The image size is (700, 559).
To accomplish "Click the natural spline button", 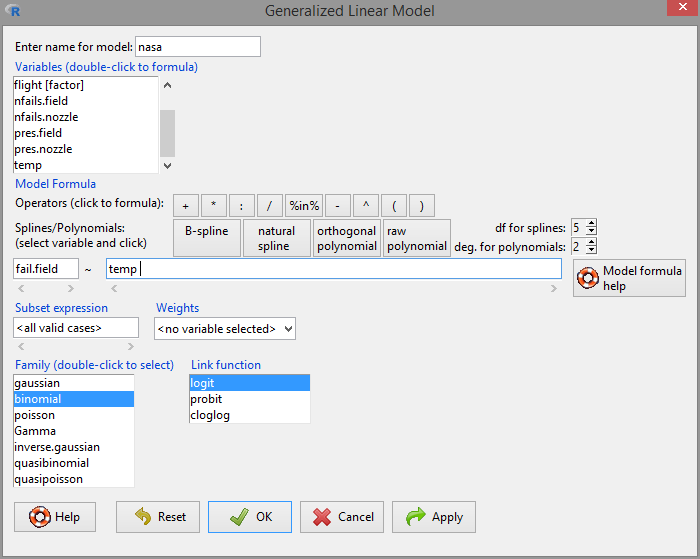I will (x=276, y=238).
